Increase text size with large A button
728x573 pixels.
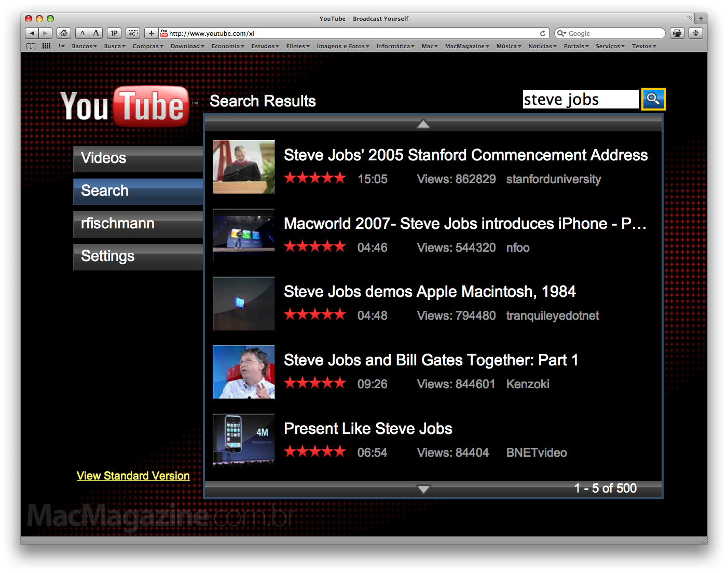coord(96,33)
